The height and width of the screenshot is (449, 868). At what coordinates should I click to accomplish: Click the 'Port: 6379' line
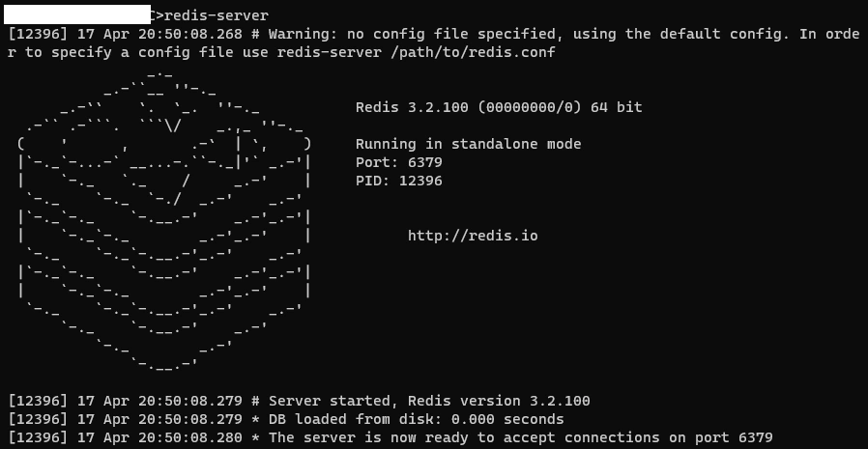pyautogui.click(x=398, y=162)
